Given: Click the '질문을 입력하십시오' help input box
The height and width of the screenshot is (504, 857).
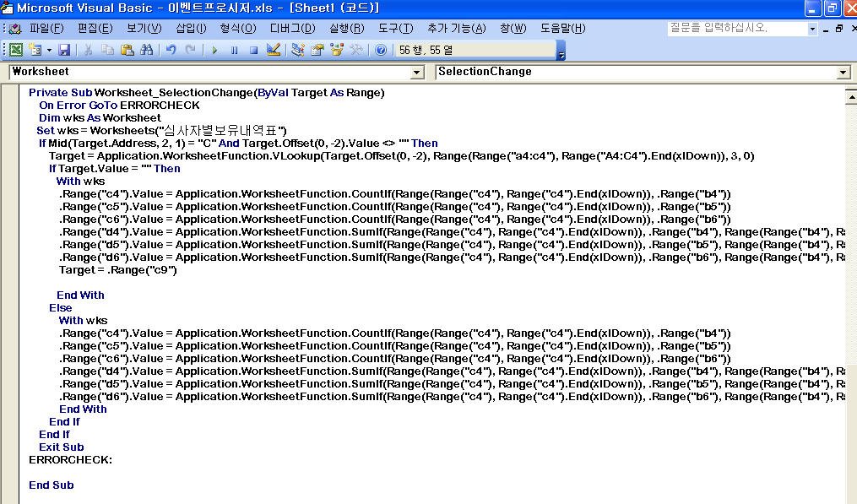Looking at the screenshot, I should tap(738, 29).
